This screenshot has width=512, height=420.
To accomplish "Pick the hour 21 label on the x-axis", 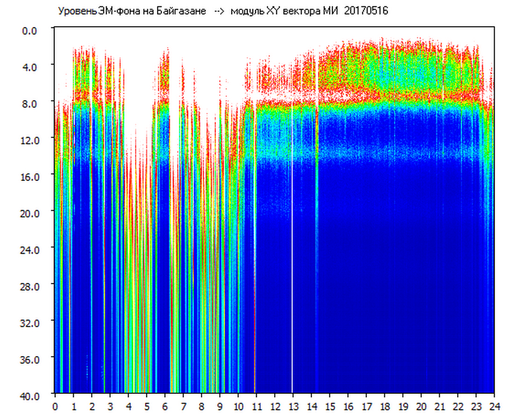I will [440, 406].
